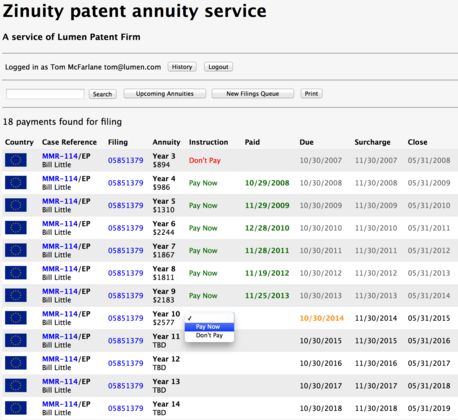Open the New Filings Queue

click(253, 94)
